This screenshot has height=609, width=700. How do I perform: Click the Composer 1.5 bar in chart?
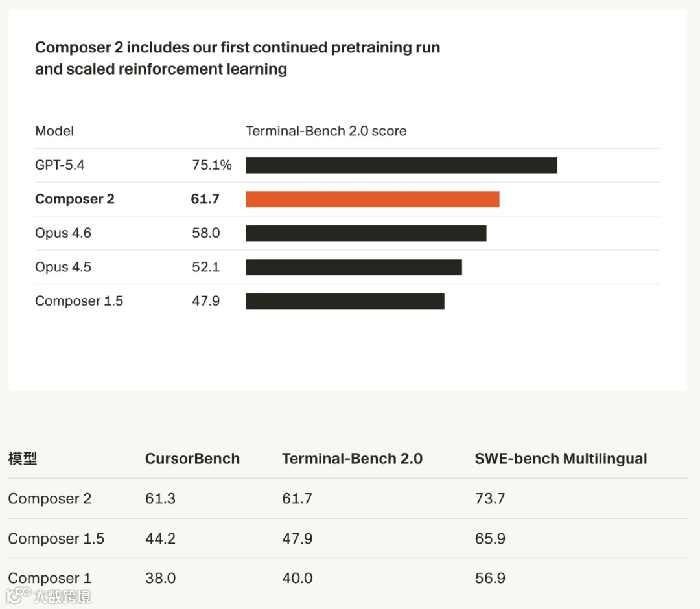coord(345,301)
